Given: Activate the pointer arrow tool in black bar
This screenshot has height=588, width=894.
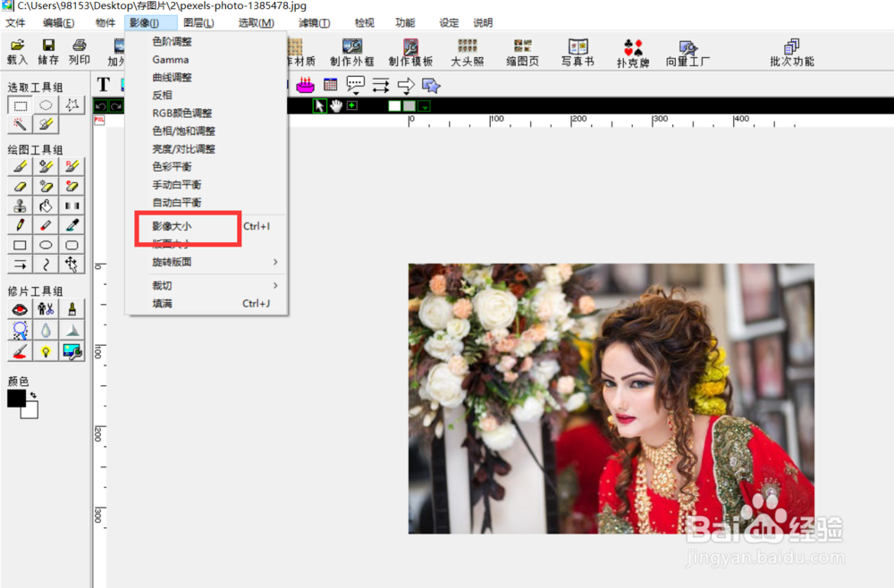Looking at the screenshot, I should [319, 106].
